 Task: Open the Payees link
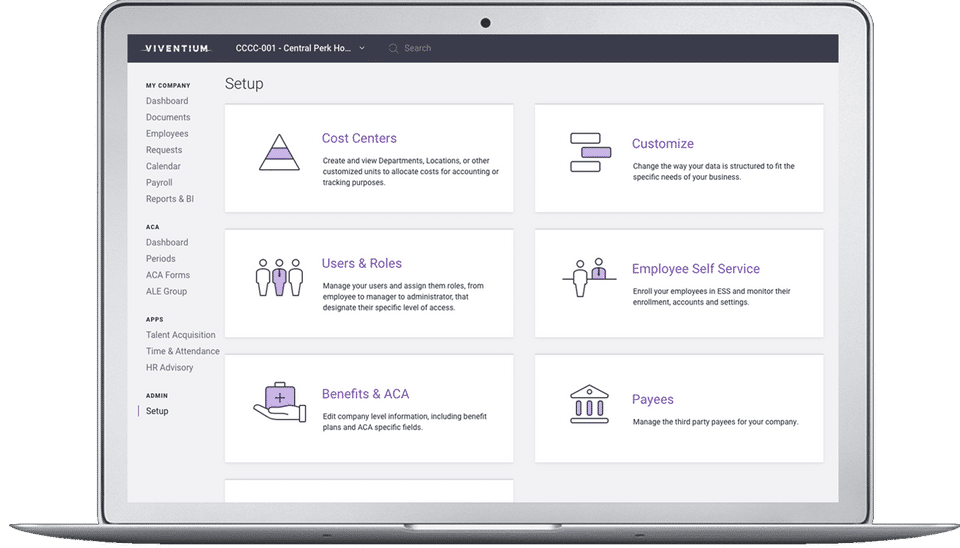tap(653, 400)
